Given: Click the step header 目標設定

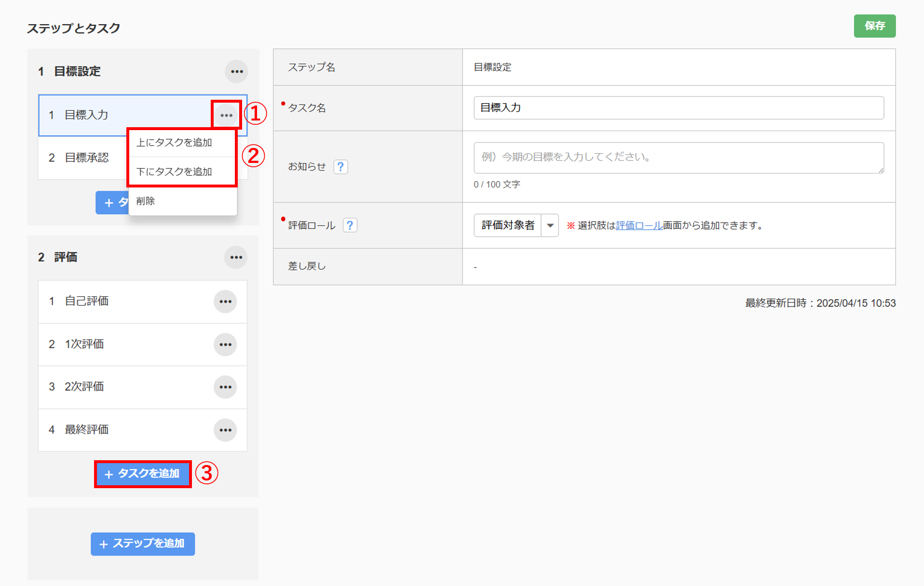Looking at the screenshot, I should pos(77,72).
